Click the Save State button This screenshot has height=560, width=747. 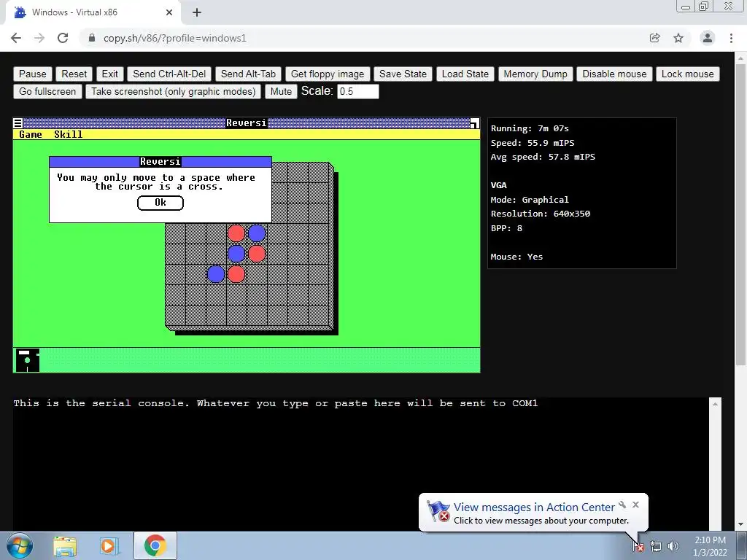click(x=403, y=74)
